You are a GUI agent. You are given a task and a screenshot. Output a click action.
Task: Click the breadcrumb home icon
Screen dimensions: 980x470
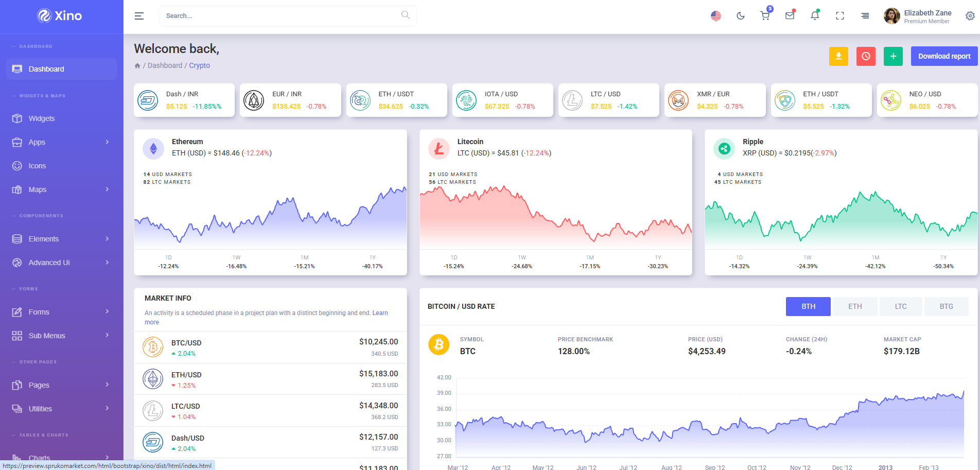137,65
